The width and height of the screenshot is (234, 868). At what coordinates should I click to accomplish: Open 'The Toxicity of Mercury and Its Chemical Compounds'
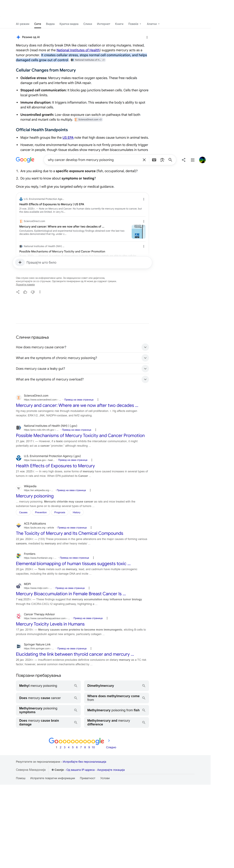69,533
